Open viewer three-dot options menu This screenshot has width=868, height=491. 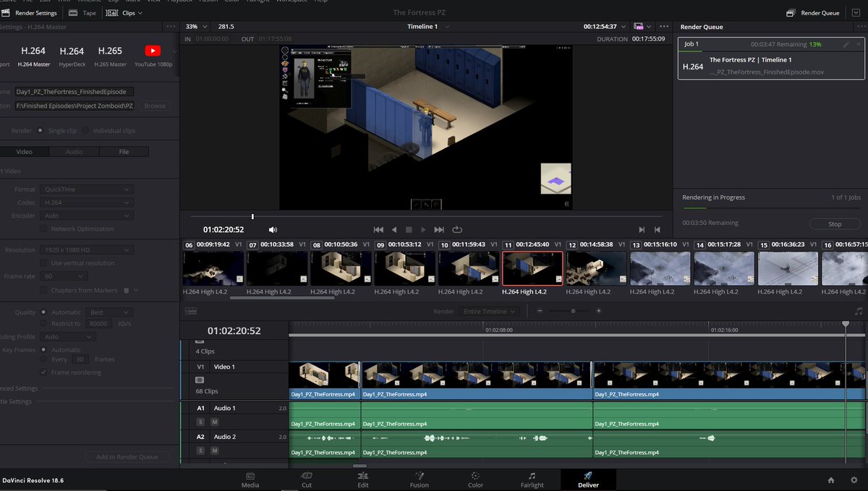[665, 26]
